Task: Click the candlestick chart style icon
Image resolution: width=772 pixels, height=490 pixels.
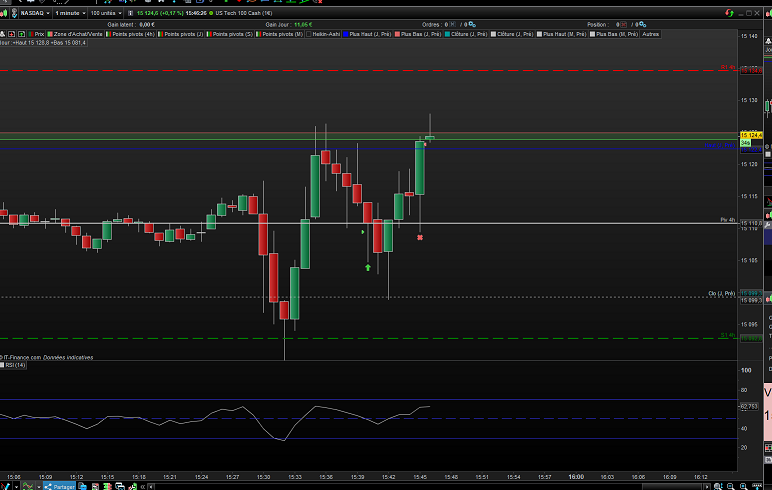Action: [3, 13]
